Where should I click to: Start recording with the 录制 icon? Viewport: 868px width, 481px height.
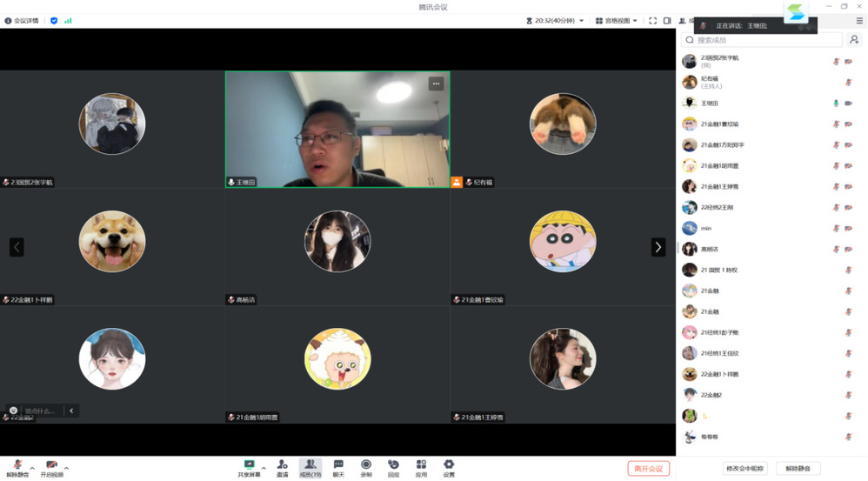(x=366, y=466)
